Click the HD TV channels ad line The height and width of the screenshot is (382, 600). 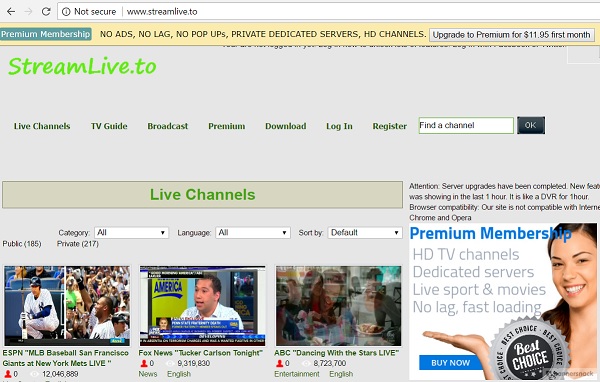click(466, 255)
